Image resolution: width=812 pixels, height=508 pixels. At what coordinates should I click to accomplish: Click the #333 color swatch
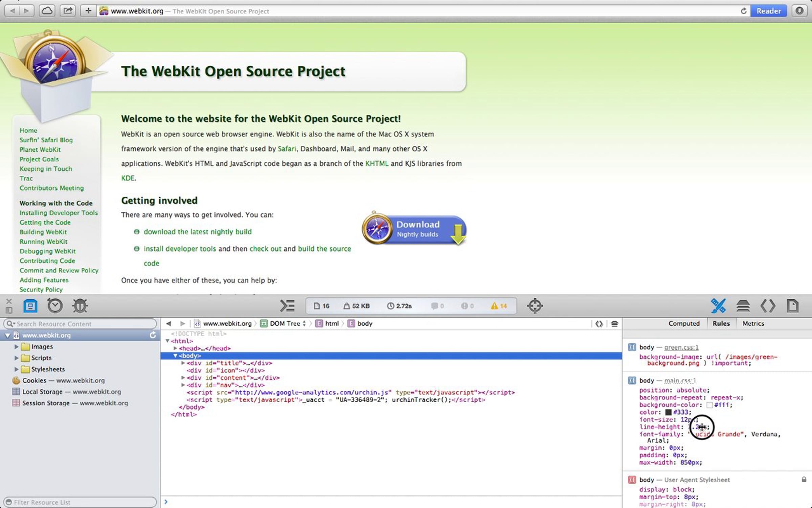[668, 412]
